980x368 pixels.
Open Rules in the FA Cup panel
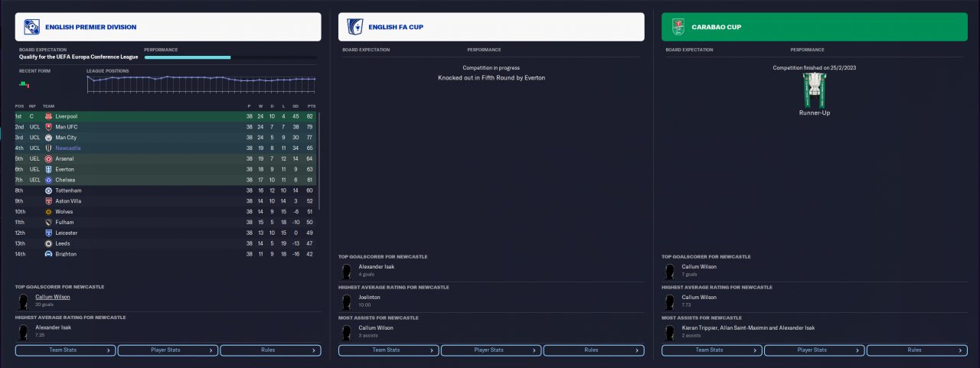(x=593, y=350)
